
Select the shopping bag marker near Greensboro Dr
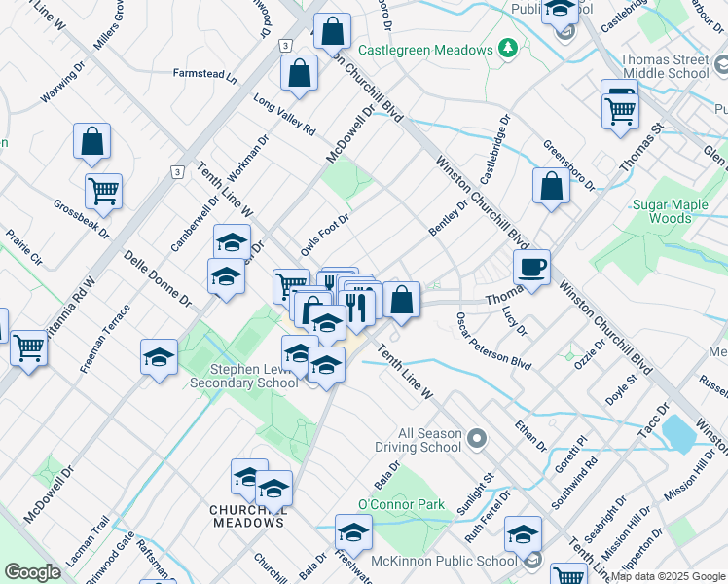552,188
